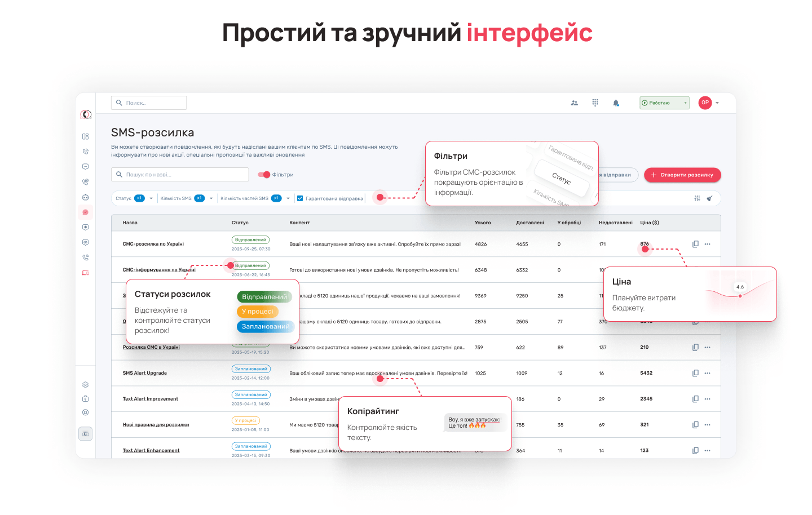Copy the 'Нові правила для розсилки' row

pos(695,425)
